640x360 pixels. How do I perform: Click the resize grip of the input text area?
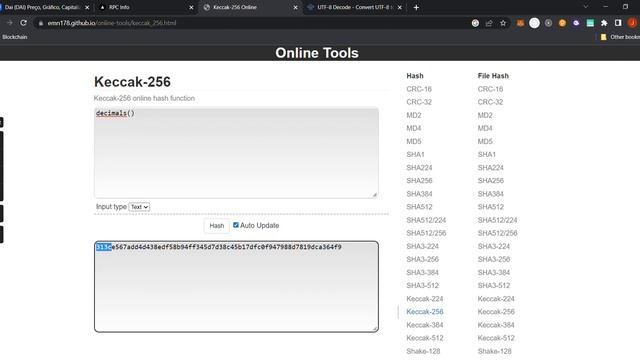375,195
